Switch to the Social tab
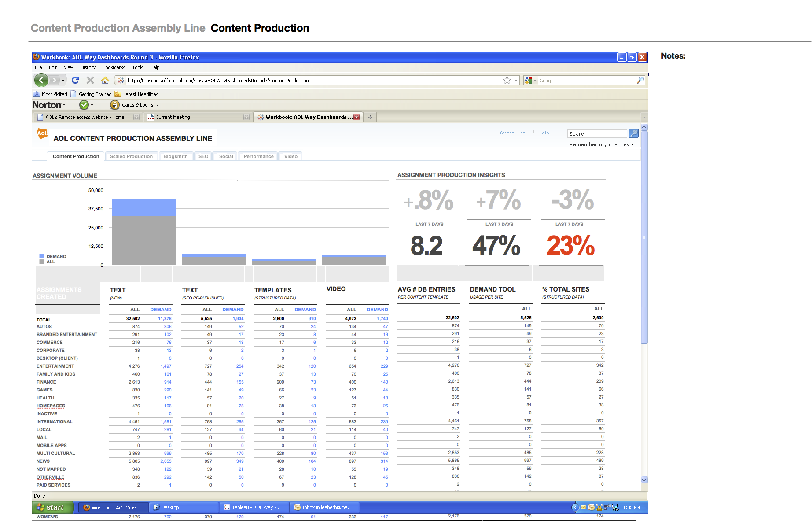 [226, 156]
